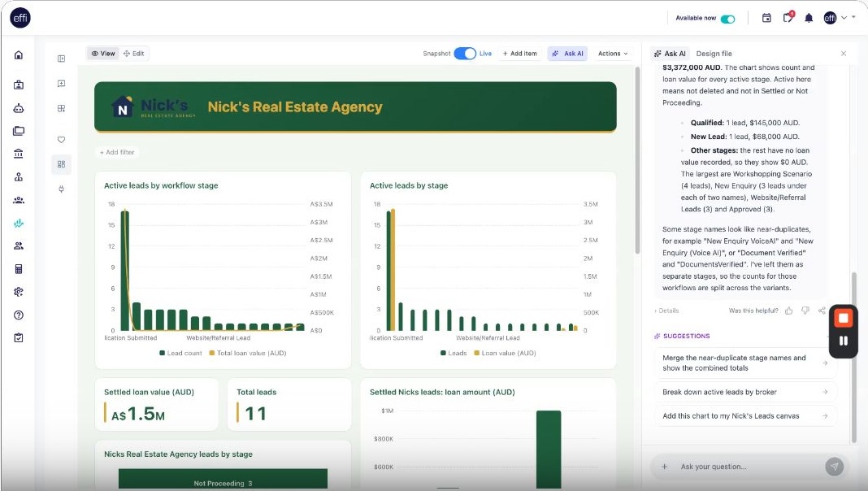Click the dashboard vertical scrollbar

(637, 160)
